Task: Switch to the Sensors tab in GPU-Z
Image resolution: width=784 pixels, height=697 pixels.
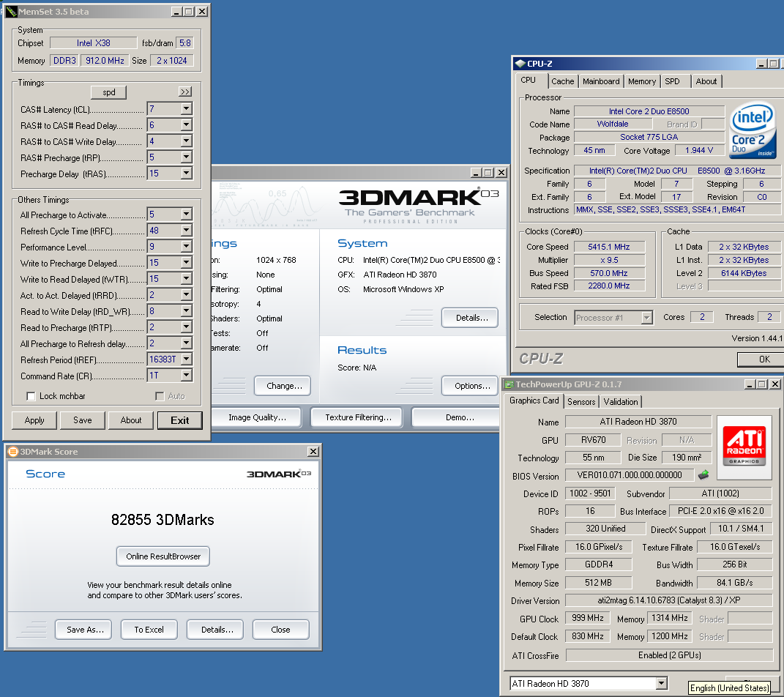Action: (581, 401)
